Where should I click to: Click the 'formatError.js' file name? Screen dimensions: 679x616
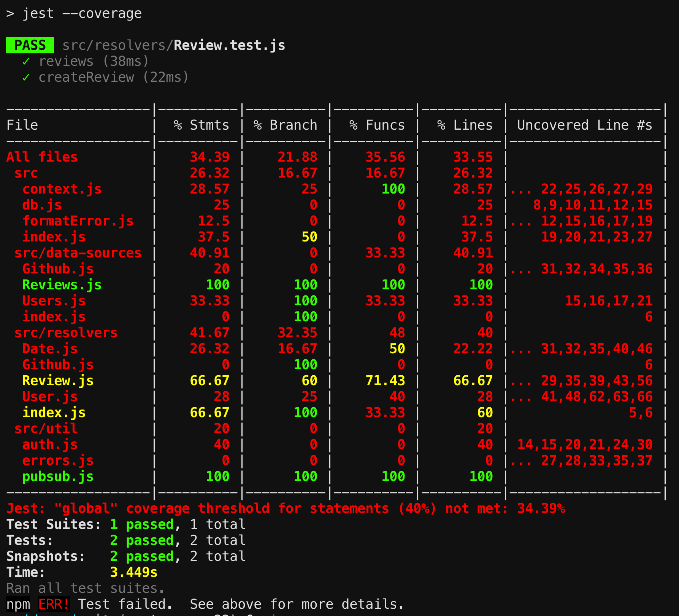point(78,221)
